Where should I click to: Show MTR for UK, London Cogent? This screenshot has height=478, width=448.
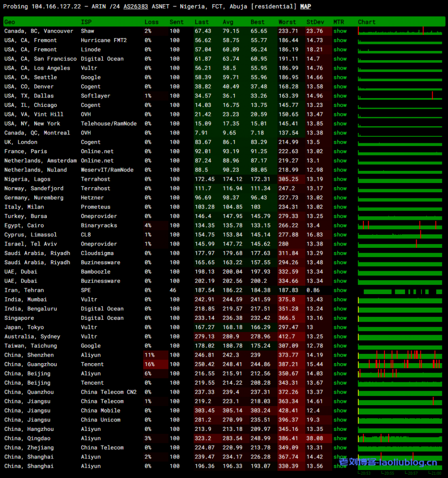[x=340, y=142]
